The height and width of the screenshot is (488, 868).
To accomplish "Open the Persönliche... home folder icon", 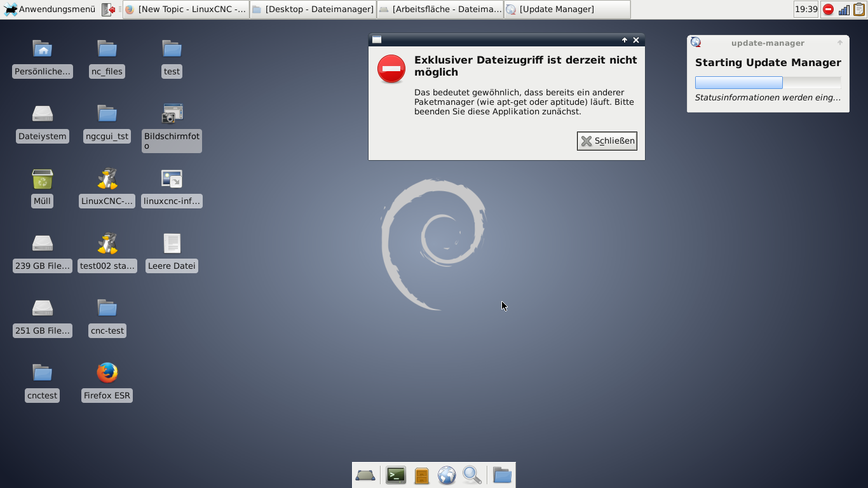I will tap(43, 48).
